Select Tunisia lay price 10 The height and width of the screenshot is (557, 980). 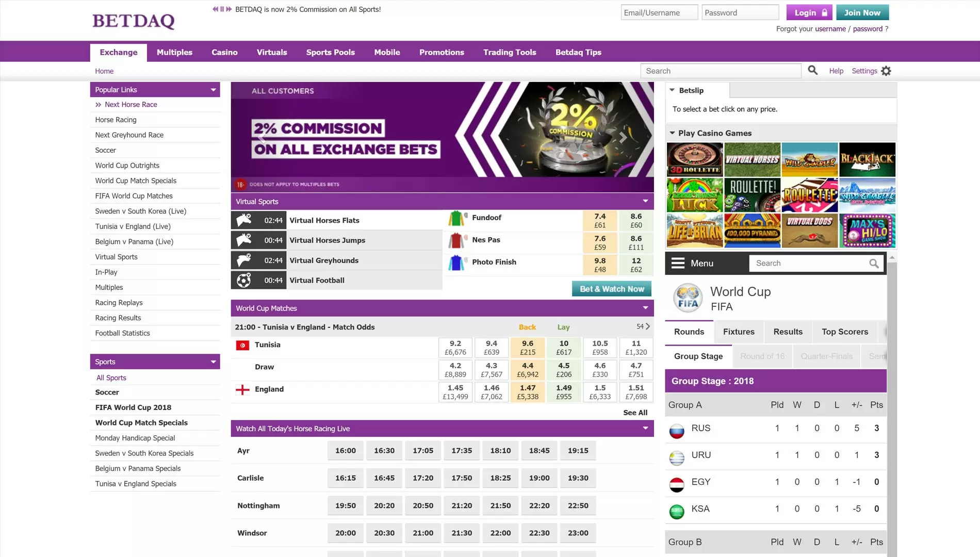[564, 348]
